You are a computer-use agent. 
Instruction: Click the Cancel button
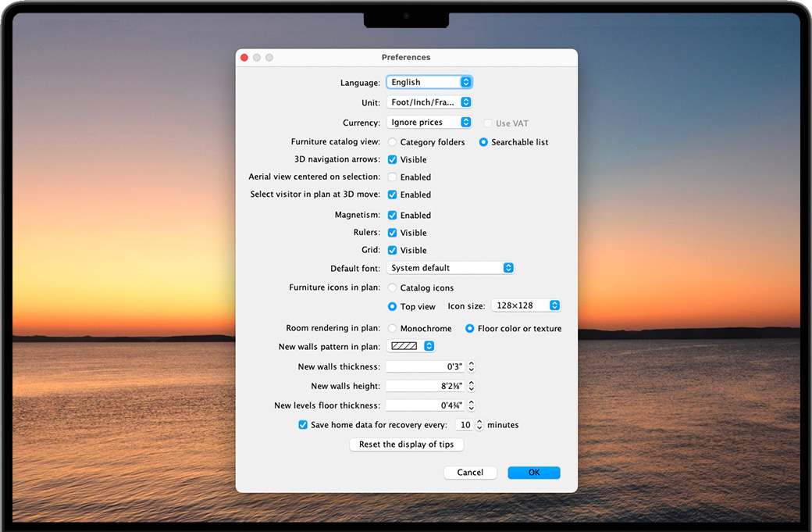(470, 473)
